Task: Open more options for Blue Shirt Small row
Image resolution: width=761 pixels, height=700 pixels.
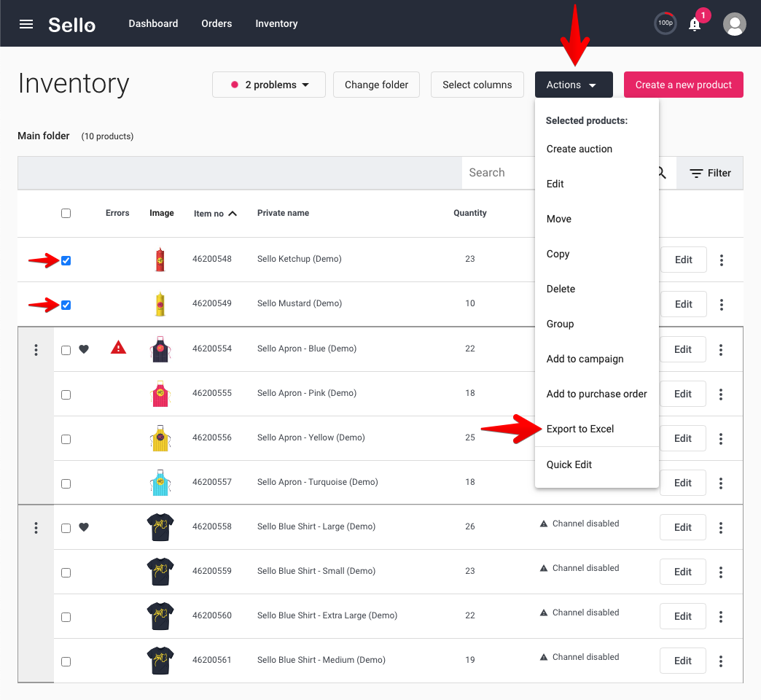Action: (721, 572)
